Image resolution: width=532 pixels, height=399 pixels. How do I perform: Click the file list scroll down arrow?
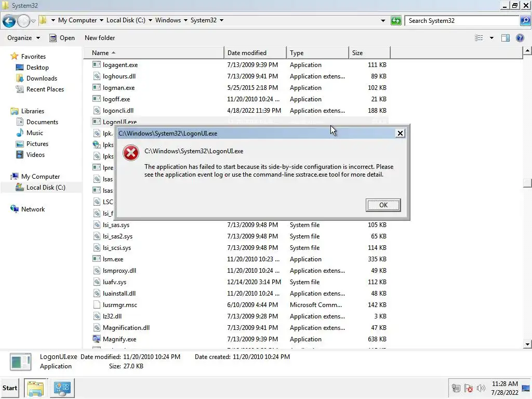pos(527,344)
